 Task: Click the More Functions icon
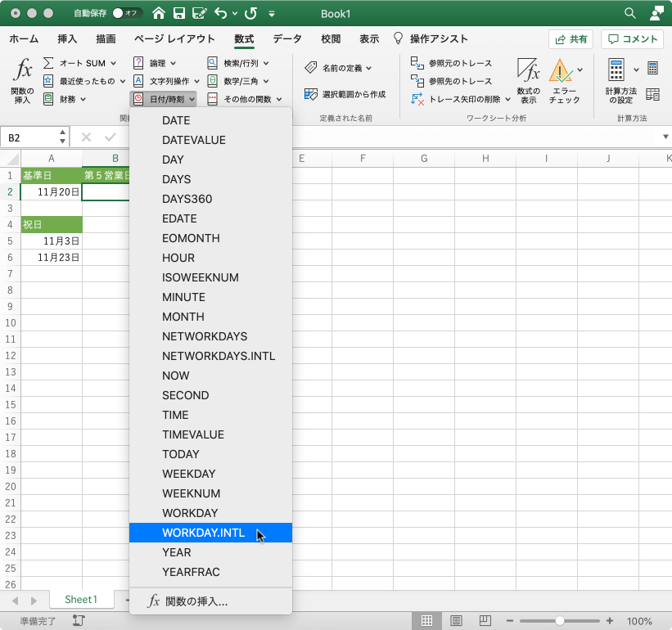click(x=212, y=99)
